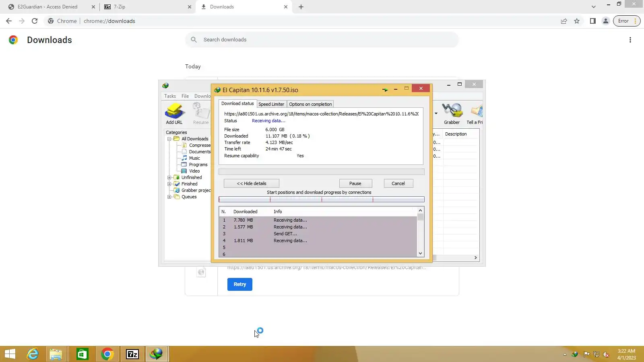
Task: Click the Queues folder icon
Action: (176, 197)
